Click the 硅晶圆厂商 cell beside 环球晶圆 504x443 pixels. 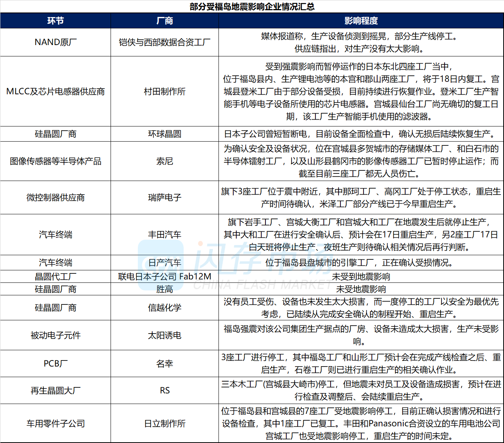[56, 134]
